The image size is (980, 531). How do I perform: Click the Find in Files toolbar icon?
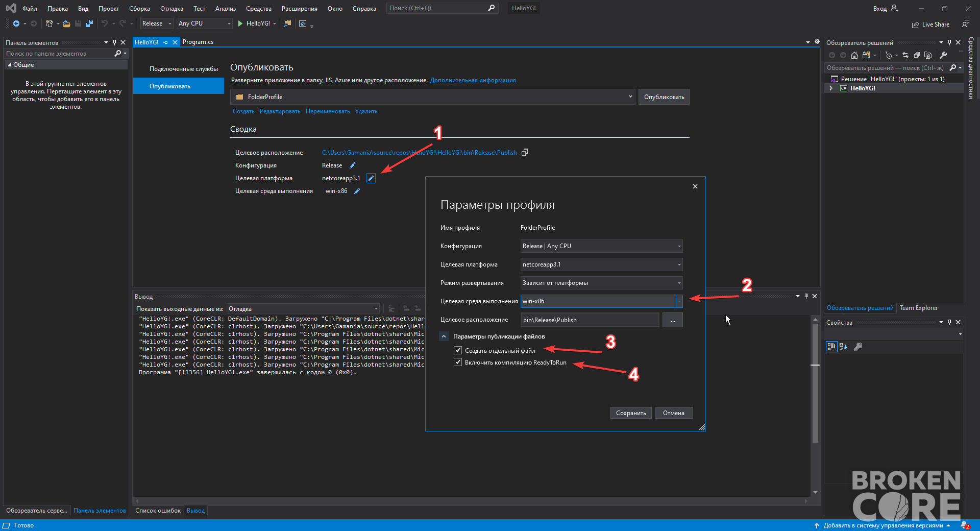[288, 23]
